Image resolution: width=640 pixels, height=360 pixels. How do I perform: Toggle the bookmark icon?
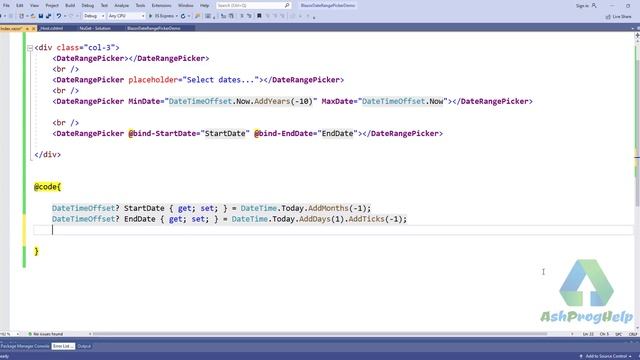pos(259,16)
